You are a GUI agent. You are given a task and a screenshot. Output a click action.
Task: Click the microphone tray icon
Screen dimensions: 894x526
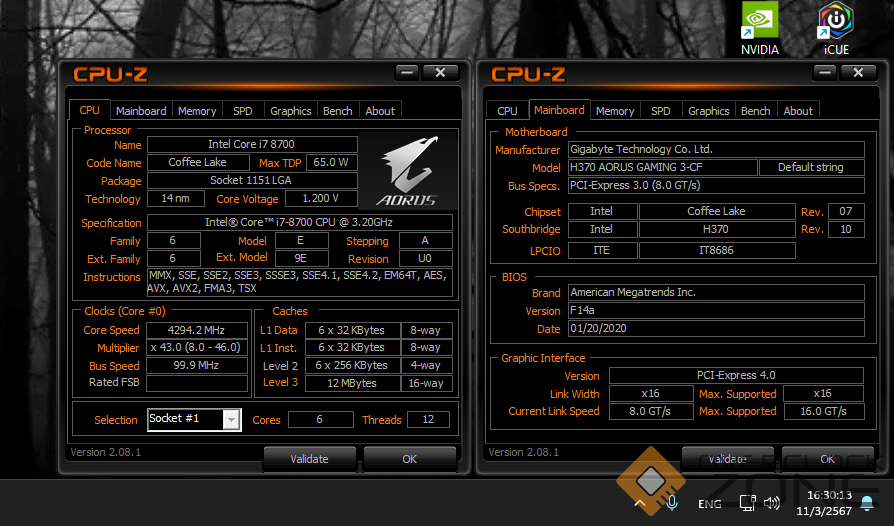coord(672,503)
